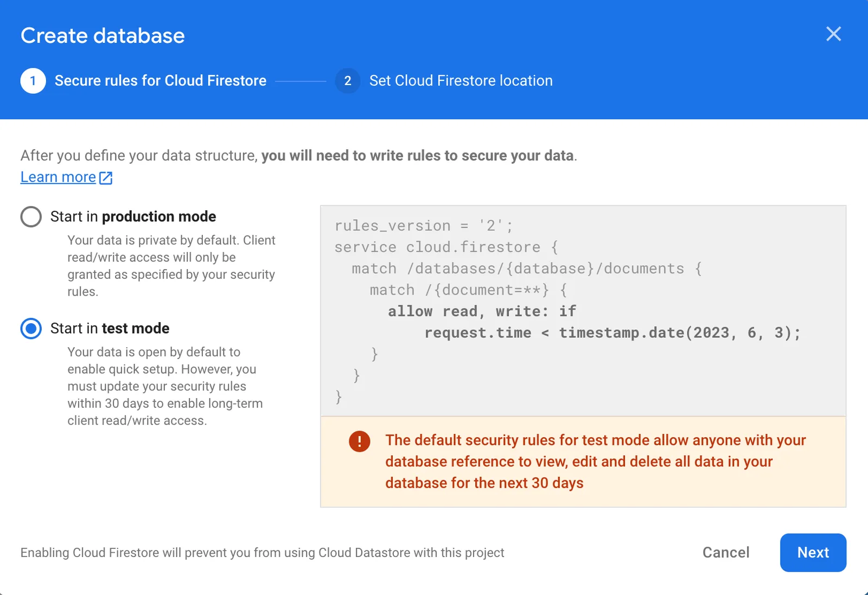Click step 1 circle icon
Image resolution: width=868 pixels, height=595 pixels.
click(33, 81)
